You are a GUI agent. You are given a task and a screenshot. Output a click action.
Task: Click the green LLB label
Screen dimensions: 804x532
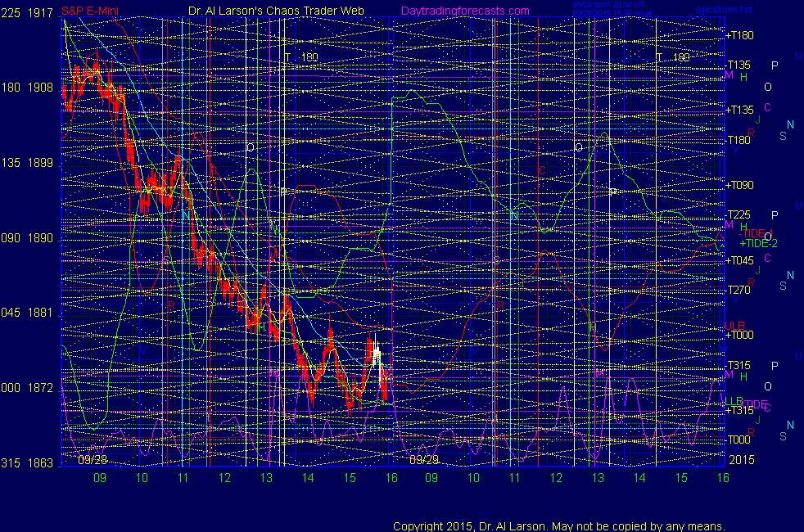tap(734, 401)
